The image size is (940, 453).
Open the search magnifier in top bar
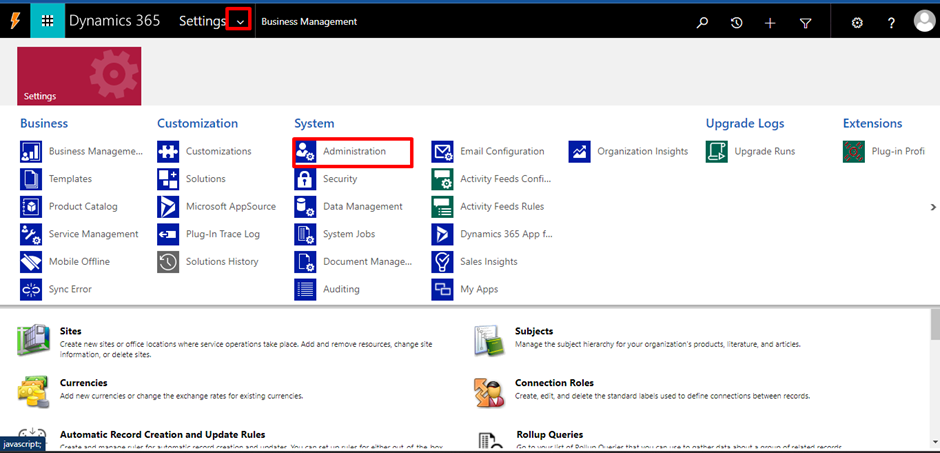click(702, 23)
